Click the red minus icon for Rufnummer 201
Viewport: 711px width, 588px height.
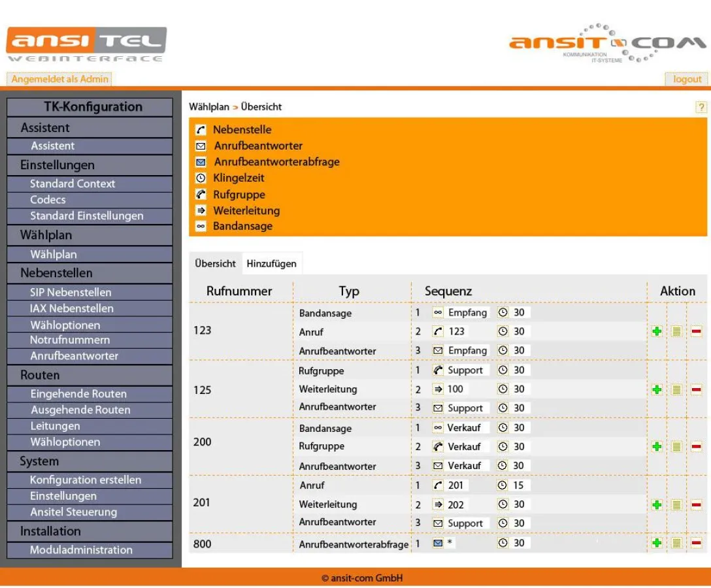coord(695,504)
